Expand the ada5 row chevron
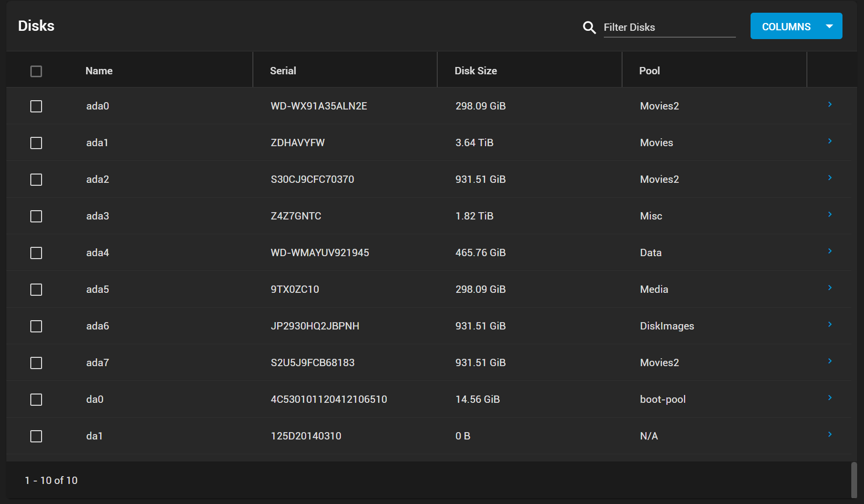Screen dimensions: 864x504 tap(830, 288)
